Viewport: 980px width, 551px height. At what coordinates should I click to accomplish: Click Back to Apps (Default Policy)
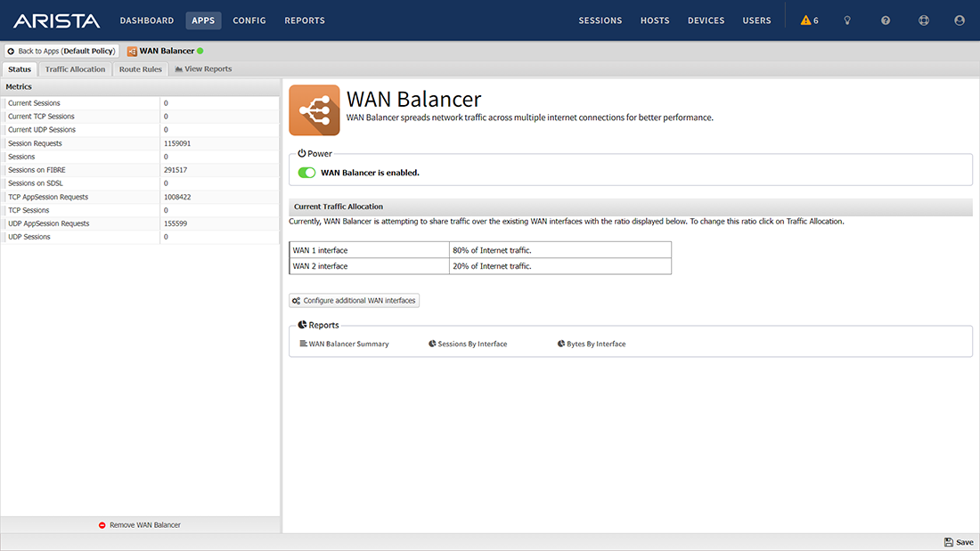[x=61, y=52]
